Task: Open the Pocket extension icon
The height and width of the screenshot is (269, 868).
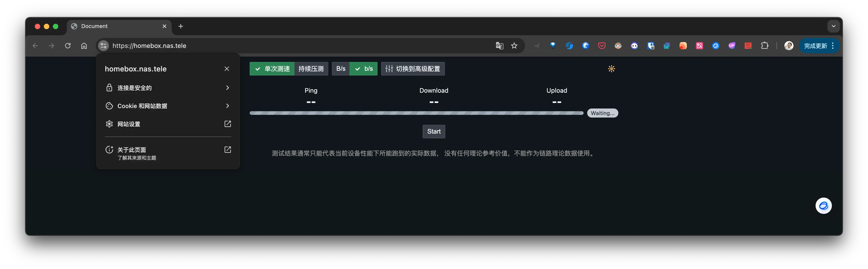Action: (601, 45)
